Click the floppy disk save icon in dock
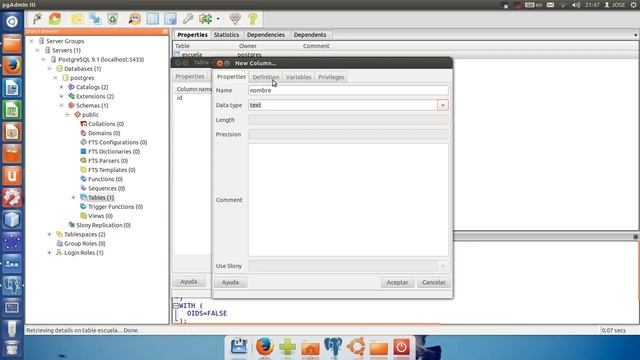Screen dimensions: 640x360 239,347
